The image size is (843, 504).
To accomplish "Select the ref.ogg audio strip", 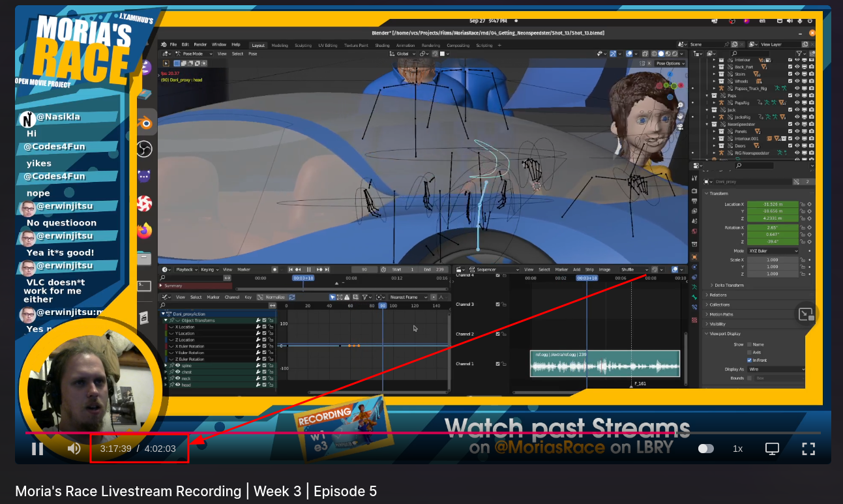I will [605, 363].
